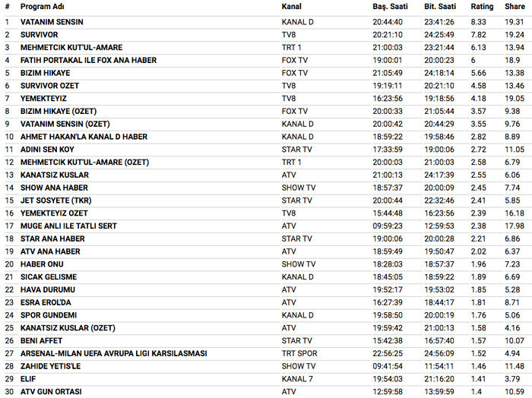Viewport: 532px width, 398px height.
Task: Click the Bit. Saati column header
Action: tap(439, 7)
